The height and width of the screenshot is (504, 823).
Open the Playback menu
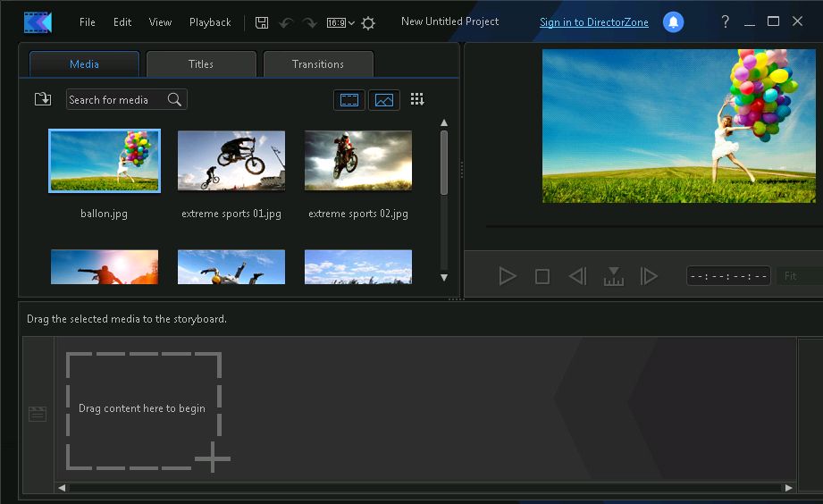pyautogui.click(x=210, y=22)
